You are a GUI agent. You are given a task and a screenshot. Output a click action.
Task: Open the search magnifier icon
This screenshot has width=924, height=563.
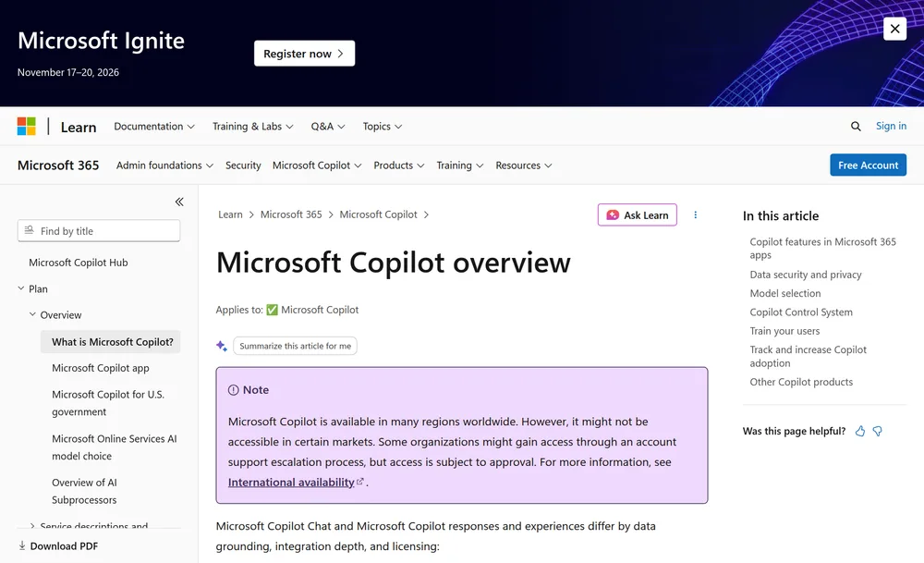(856, 126)
